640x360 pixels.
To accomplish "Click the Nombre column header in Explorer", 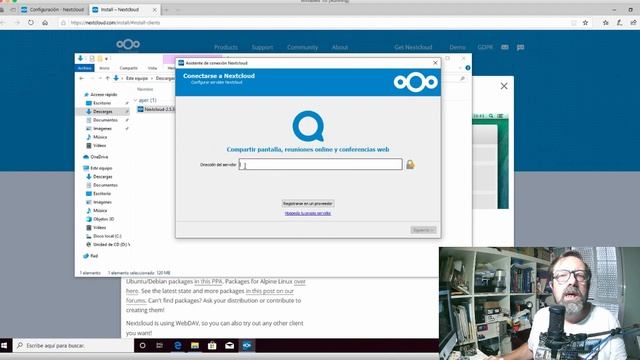I will 145,89.
